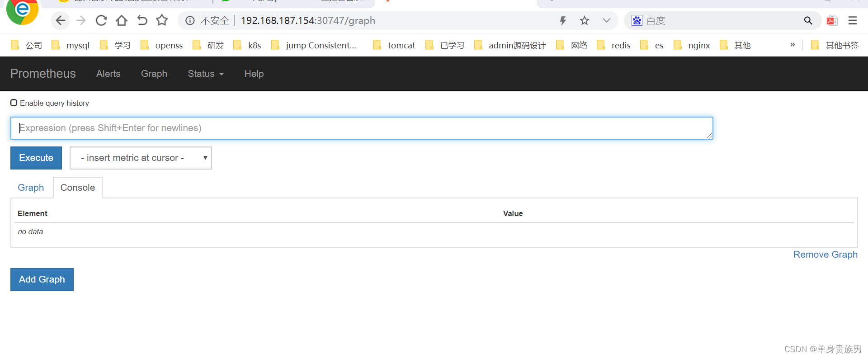Click the browser address bar URL
This screenshot has height=358, width=868.
308,20
